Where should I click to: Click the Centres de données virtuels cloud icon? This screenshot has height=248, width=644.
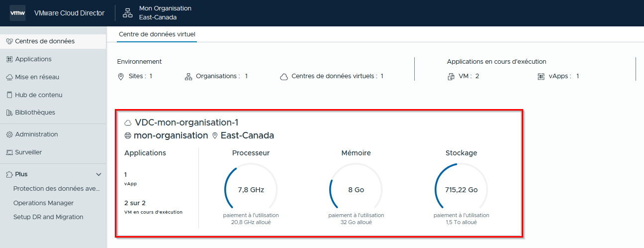tap(284, 77)
